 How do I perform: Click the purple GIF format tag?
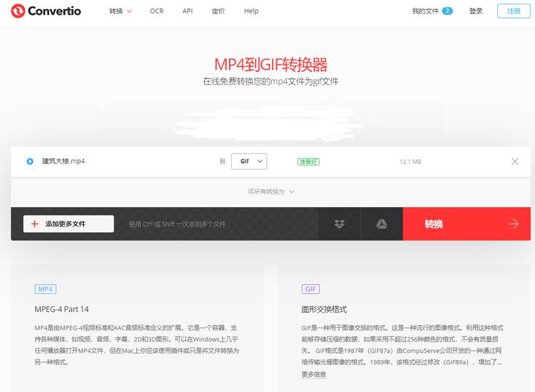[x=311, y=289]
